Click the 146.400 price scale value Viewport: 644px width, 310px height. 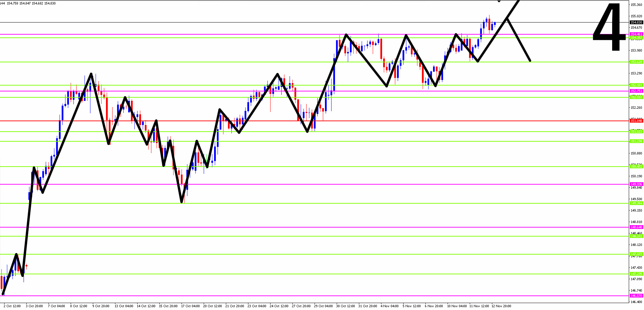tap(637, 302)
